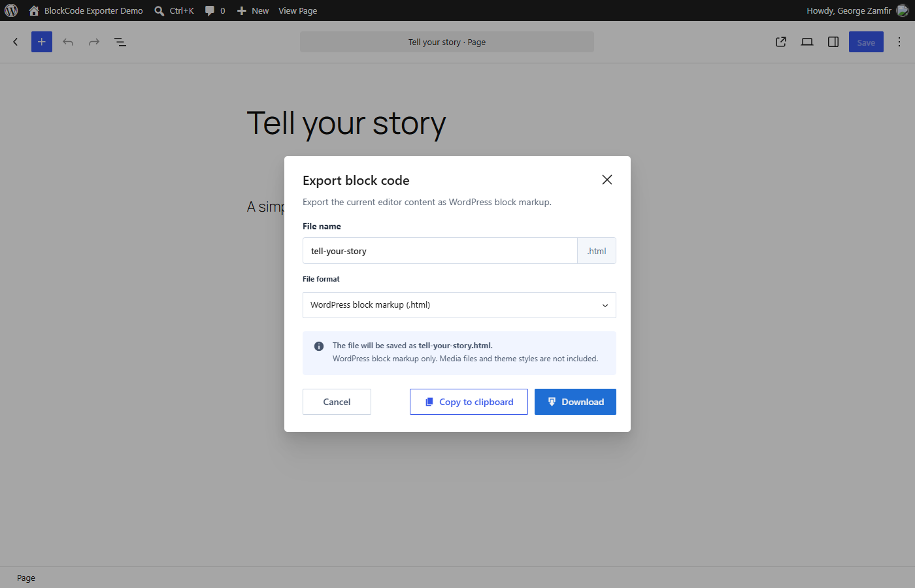Open the File format dropdown
Screen dimensions: 915x588
click(x=459, y=305)
